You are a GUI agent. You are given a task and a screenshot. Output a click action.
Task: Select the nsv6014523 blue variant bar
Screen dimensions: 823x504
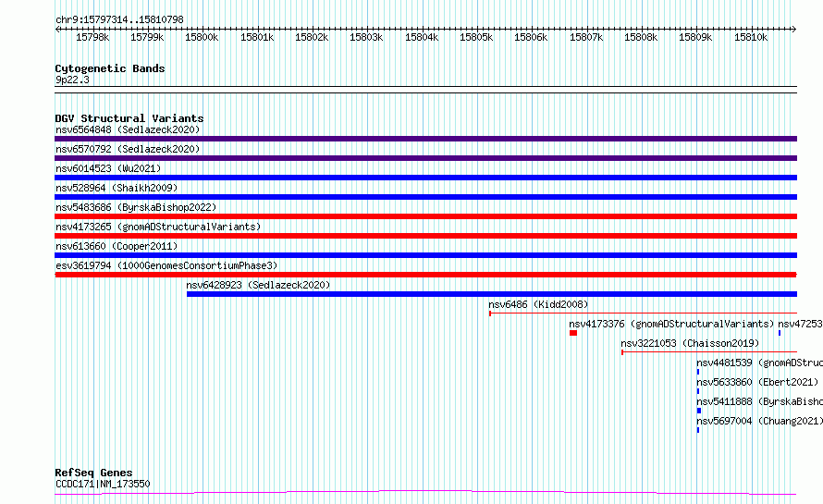425,178
